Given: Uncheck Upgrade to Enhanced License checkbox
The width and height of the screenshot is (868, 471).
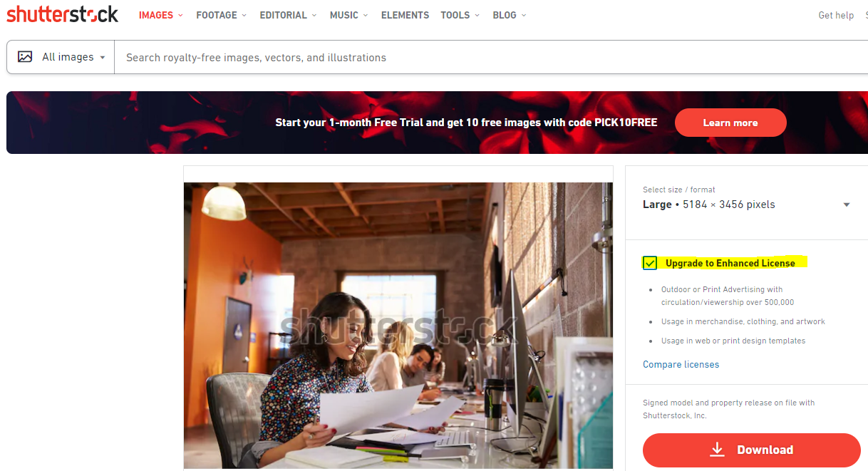Looking at the screenshot, I should click(x=650, y=263).
